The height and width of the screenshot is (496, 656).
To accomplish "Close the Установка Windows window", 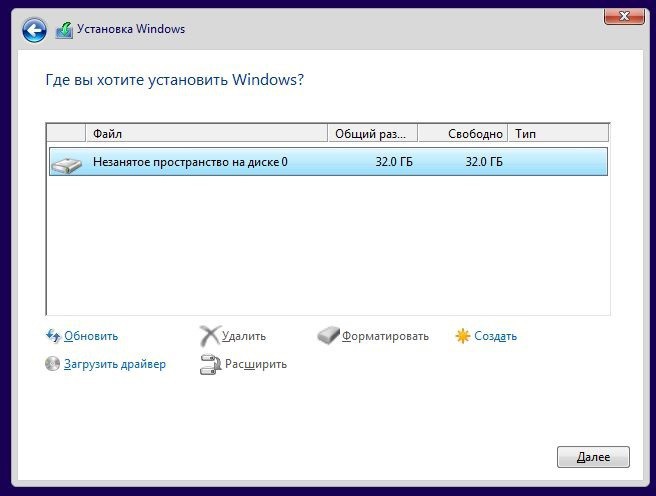I will pyautogui.click(x=624, y=16).
